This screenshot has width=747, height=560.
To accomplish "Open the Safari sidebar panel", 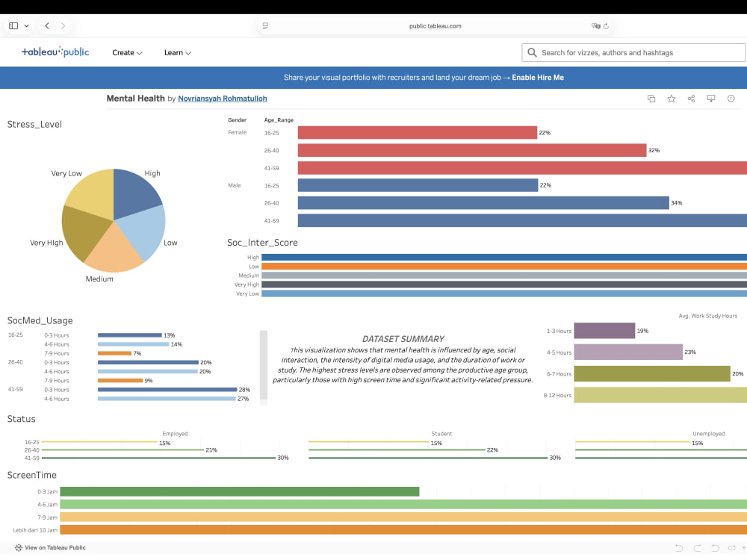I will [13, 25].
